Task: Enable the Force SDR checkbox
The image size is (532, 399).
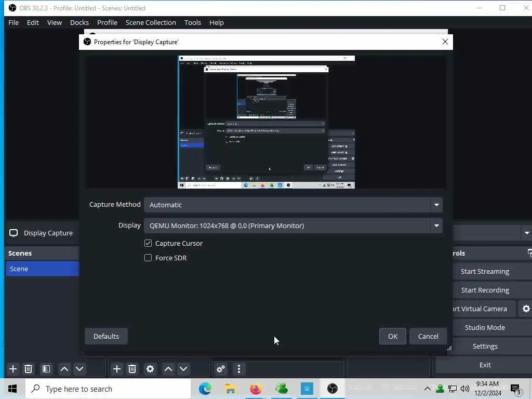Action: click(148, 258)
